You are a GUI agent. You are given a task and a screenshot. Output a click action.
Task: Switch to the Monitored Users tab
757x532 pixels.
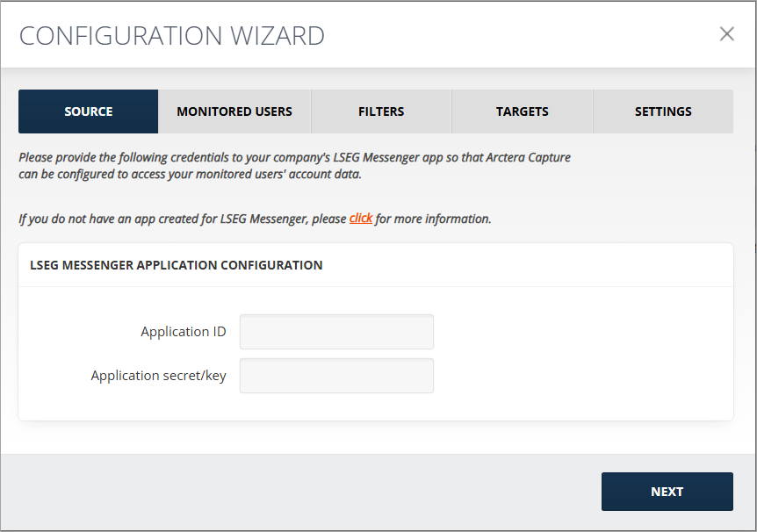[x=234, y=111]
